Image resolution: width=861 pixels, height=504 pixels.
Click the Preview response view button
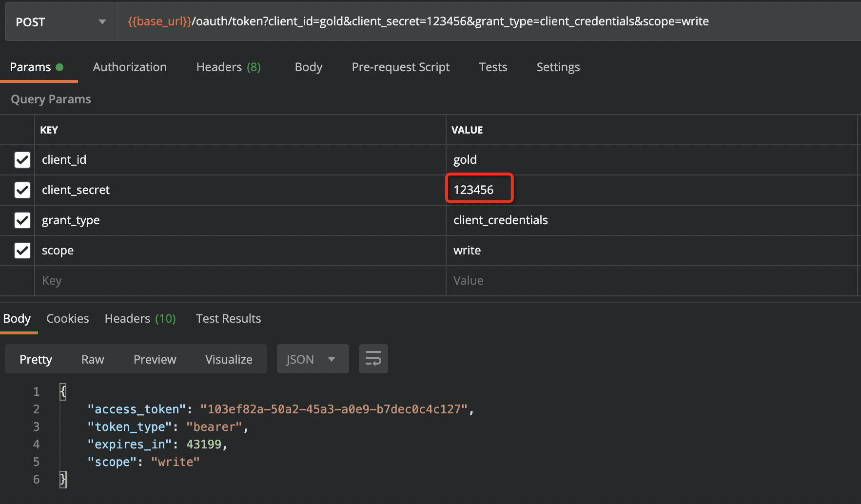pyautogui.click(x=155, y=359)
